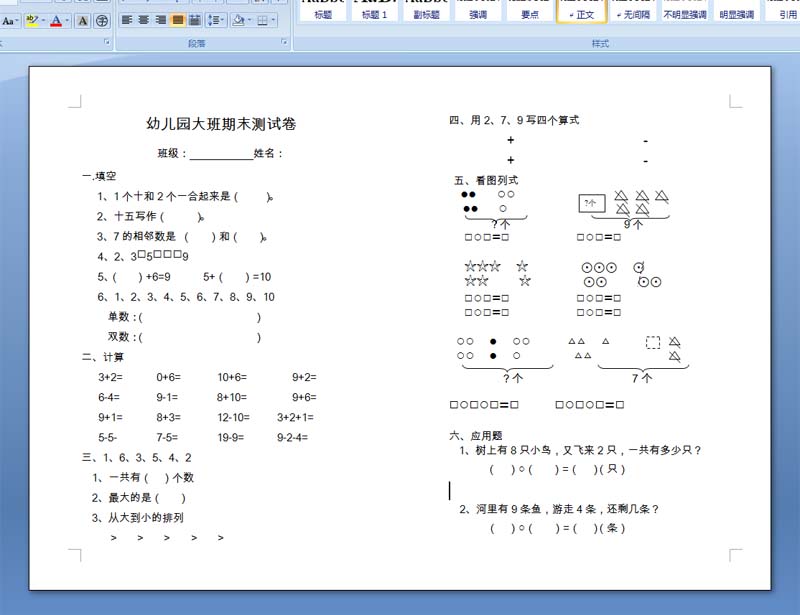Click the document title 幼儿园大班期末测试卷
Viewport: 800px width, 615px height.
(x=221, y=124)
